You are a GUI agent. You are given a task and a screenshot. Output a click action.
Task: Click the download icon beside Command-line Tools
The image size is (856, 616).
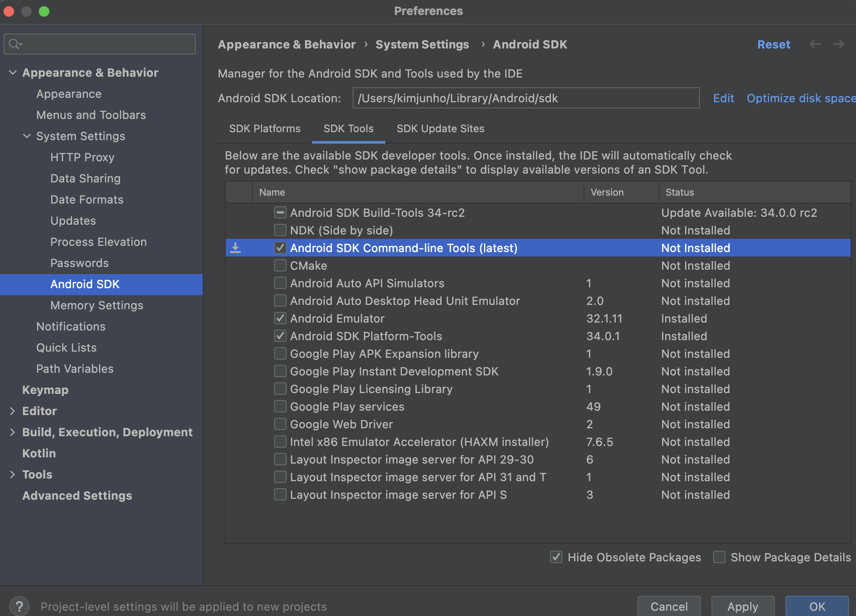pyautogui.click(x=235, y=248)
